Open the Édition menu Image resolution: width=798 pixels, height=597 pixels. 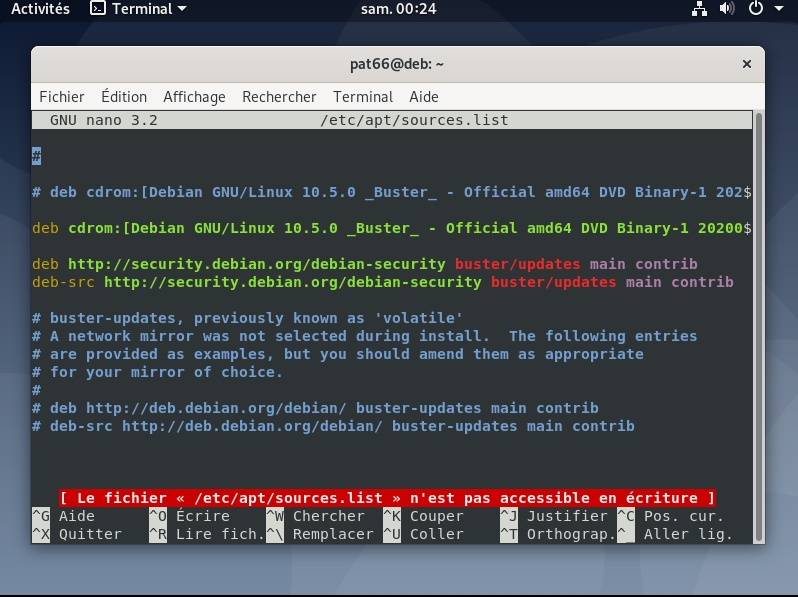tap(124, 97)
